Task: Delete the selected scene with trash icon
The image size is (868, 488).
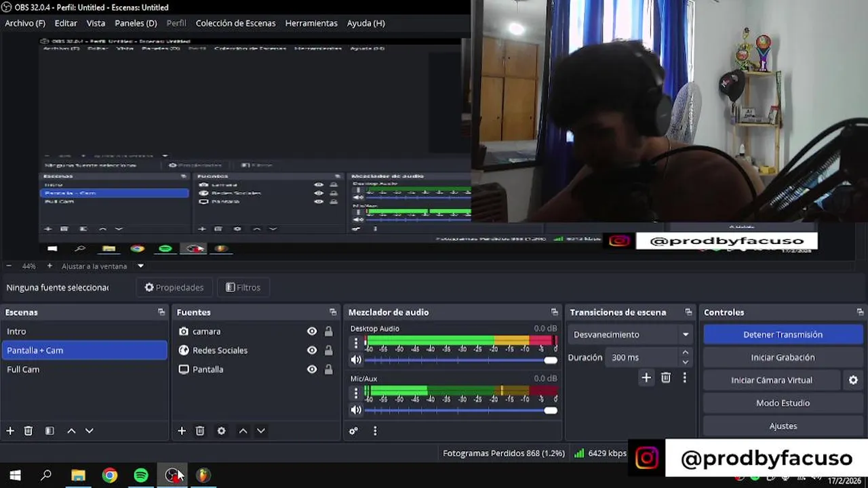Action: [x=28, y=430]
